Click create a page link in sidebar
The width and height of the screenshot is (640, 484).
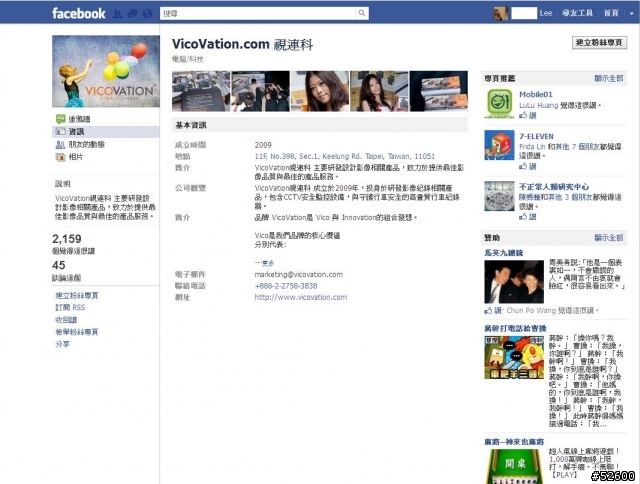click(77, 295)
